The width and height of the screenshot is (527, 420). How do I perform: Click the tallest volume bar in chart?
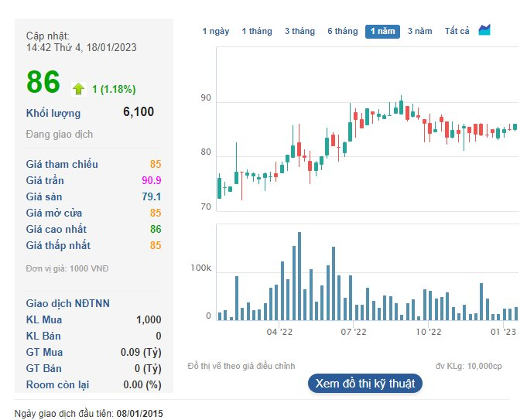[299, 275]
